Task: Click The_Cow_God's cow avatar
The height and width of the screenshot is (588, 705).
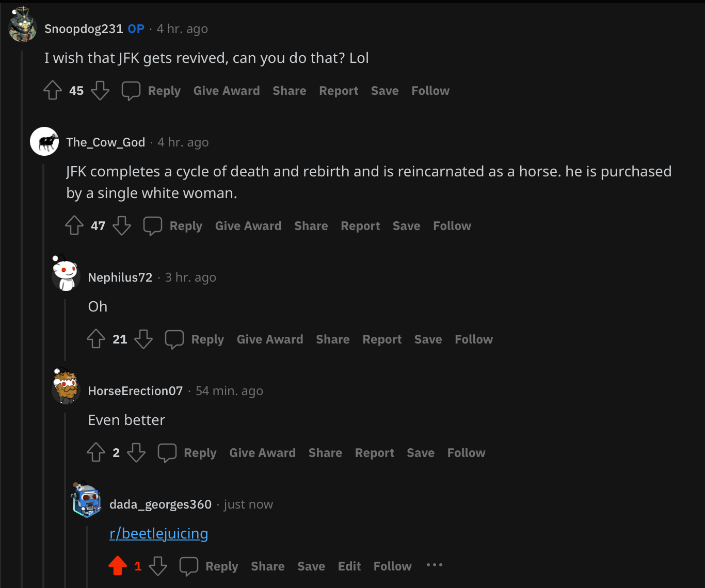Action: (x=44, y=141)
